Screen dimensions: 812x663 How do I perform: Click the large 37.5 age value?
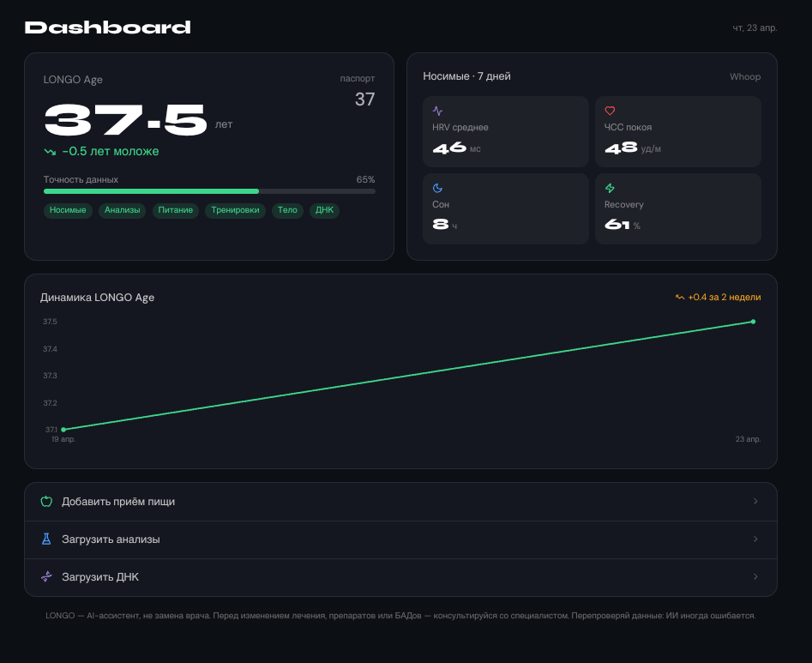click(125, 120)
